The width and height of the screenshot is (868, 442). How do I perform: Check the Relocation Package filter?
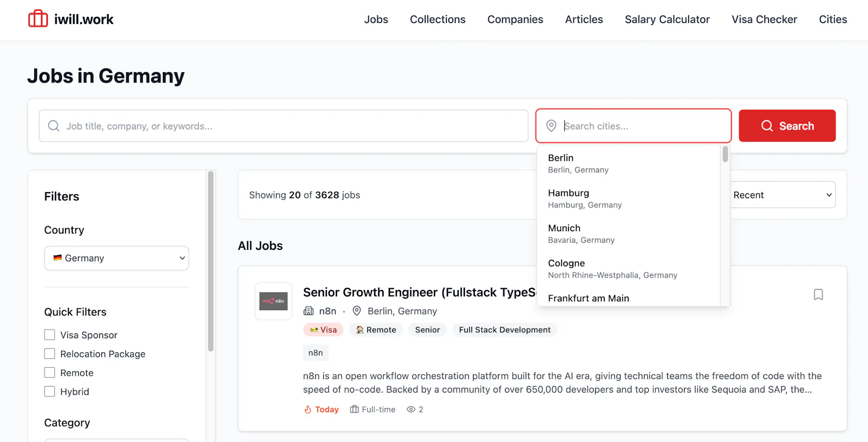pos(49,354)
